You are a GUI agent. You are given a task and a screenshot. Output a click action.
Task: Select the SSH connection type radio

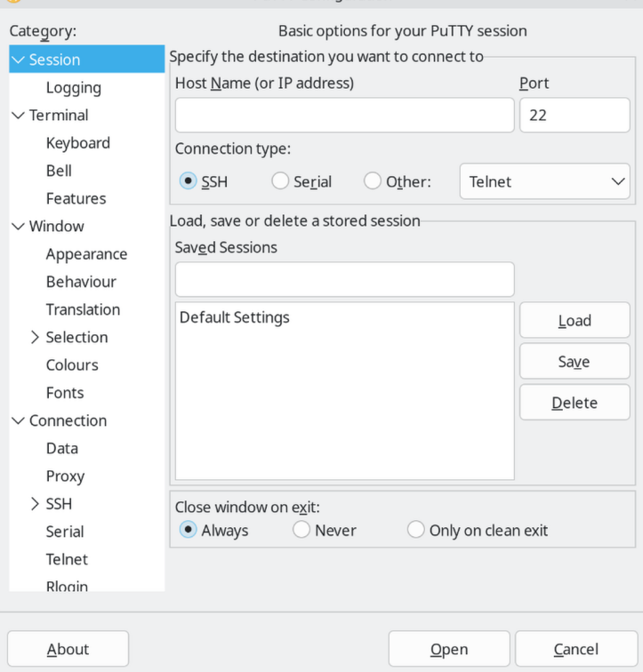tap(188, 181)
